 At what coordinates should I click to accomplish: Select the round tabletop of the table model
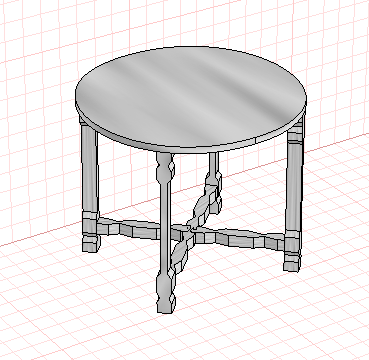coord(191,99)
